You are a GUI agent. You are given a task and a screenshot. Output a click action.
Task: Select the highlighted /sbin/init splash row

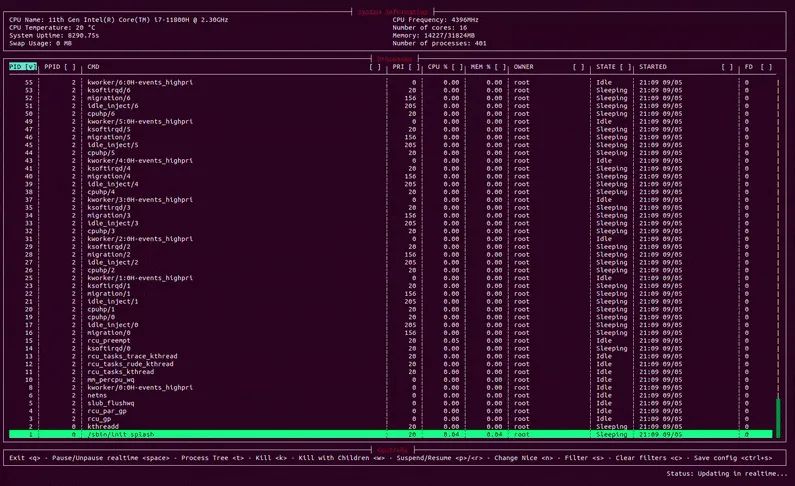click(x=390, y=435)
